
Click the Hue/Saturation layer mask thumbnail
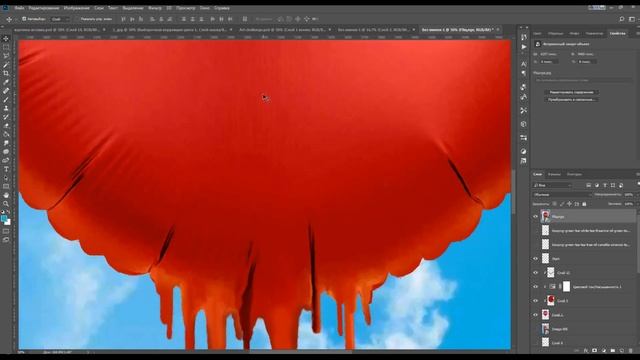(x=566, y=287)
